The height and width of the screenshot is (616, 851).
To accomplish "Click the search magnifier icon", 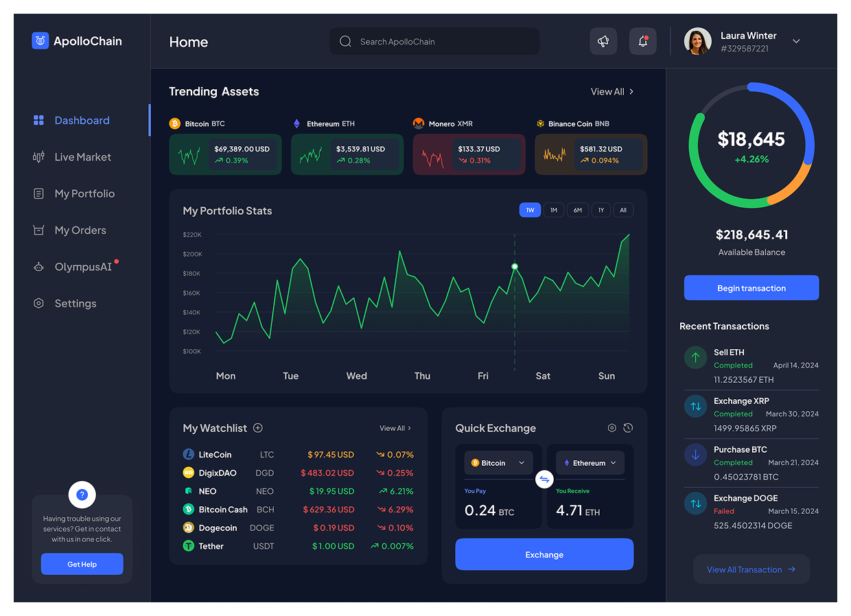I will [x=345, y=41].
